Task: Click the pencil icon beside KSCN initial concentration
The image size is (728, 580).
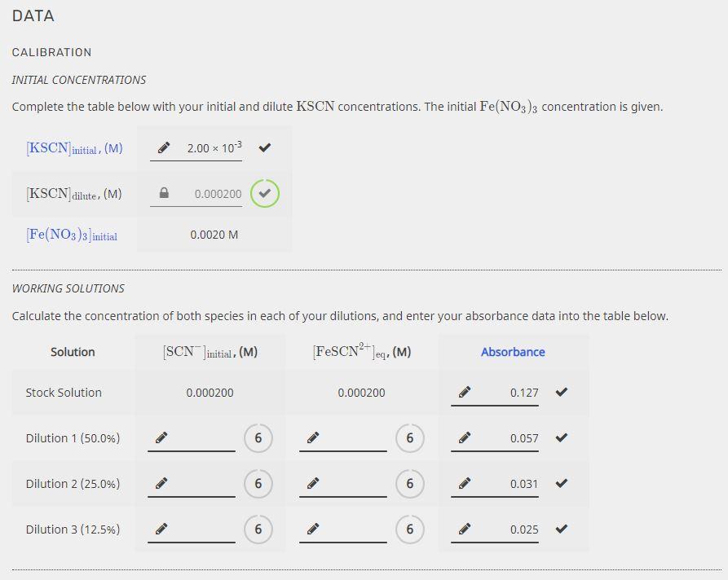Action: pyautogui.click(x=163, y=147)
